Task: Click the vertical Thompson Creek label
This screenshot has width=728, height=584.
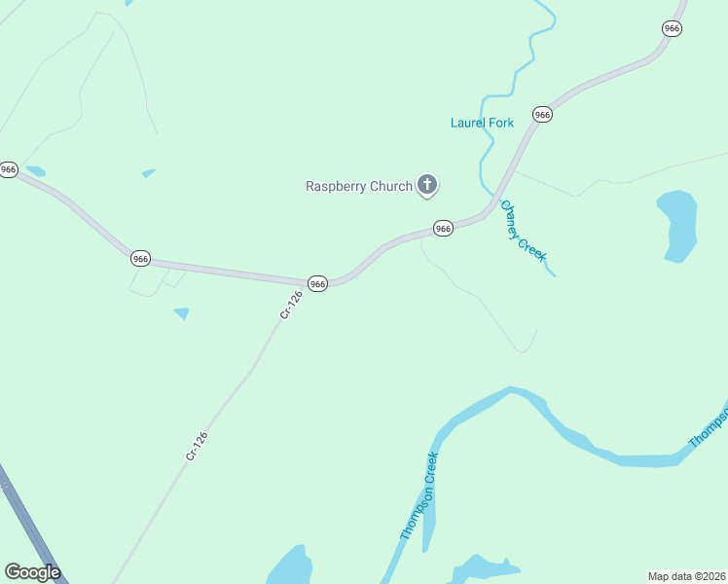Action: (x=419, y=495)
